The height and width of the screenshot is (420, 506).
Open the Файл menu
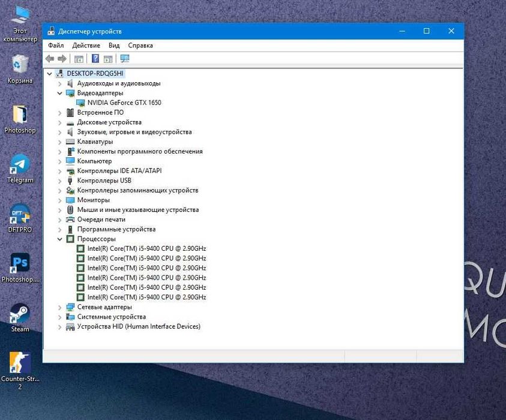tap(56, 45)
